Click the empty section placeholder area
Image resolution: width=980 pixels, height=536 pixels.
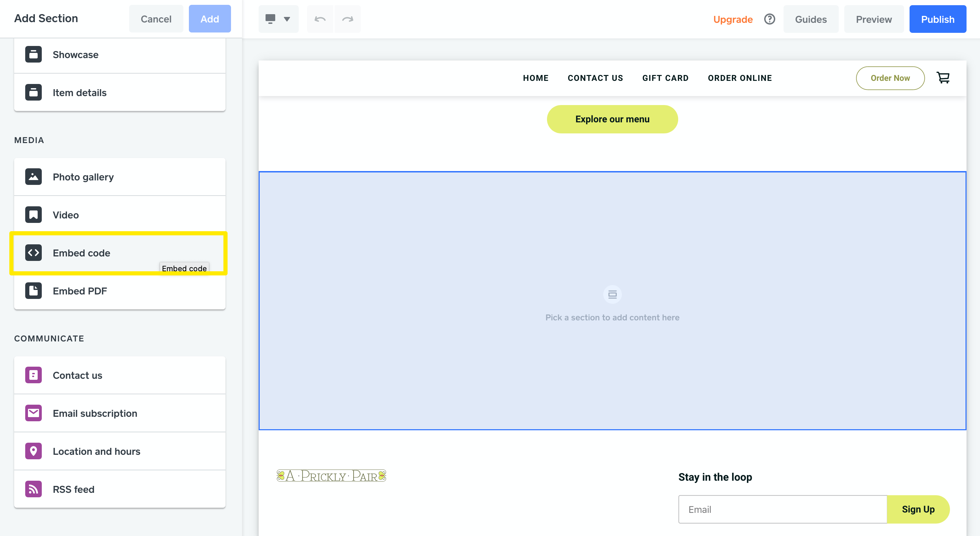[612, 301]
